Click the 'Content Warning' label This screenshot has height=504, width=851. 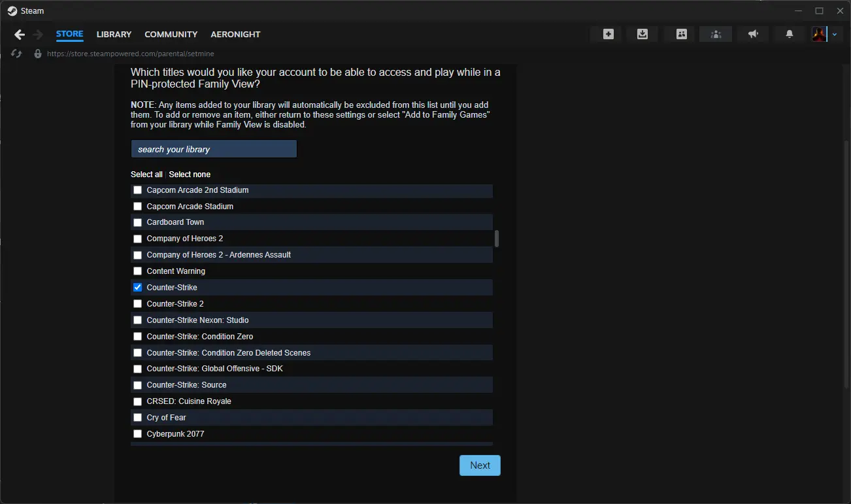tap(176, 271)
